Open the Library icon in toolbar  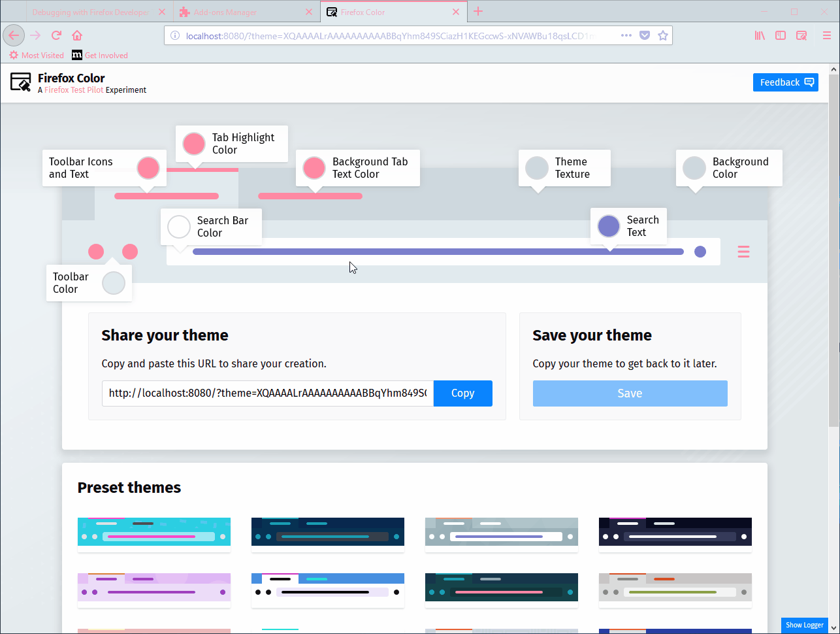point(760,35)
